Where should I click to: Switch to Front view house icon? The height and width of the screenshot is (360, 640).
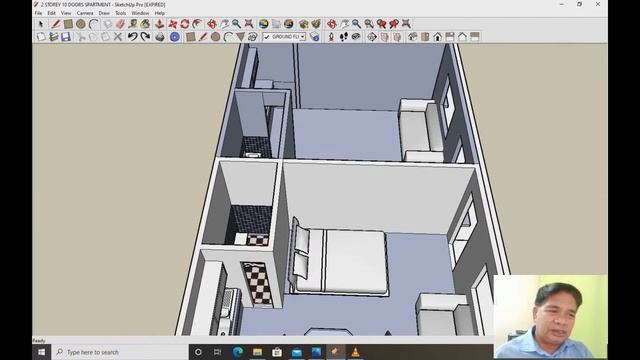pos(438,37)
